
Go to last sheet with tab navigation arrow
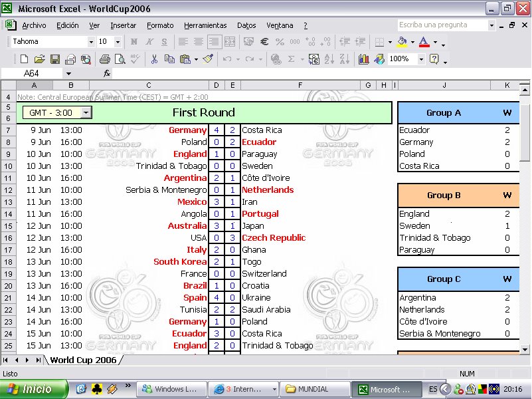[x=38, y=360]
